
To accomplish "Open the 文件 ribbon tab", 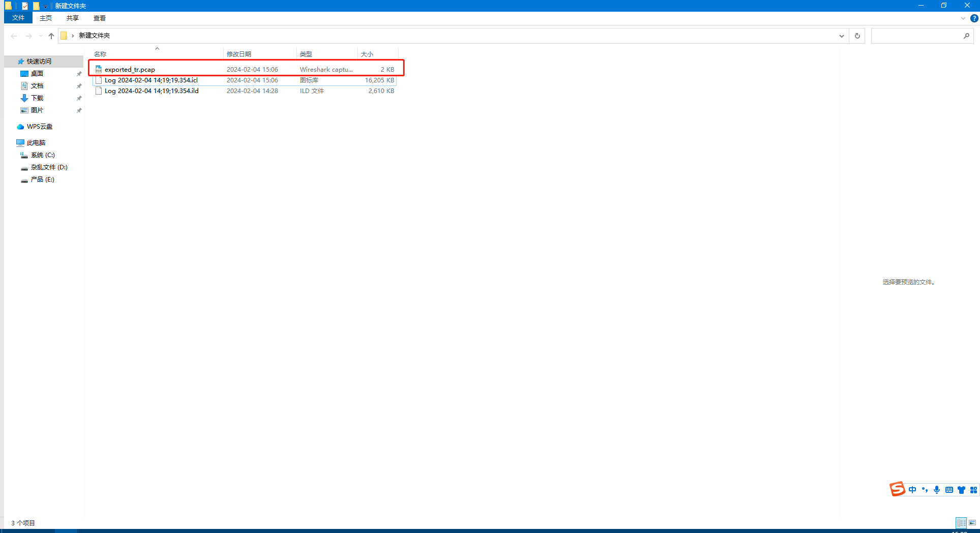I will [x=18, y=18].
